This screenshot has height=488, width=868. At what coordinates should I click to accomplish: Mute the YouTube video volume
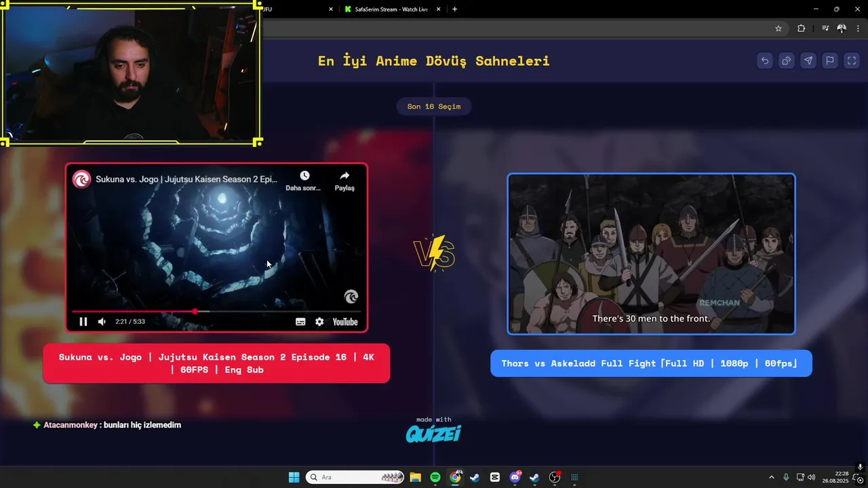coord(102,321)
